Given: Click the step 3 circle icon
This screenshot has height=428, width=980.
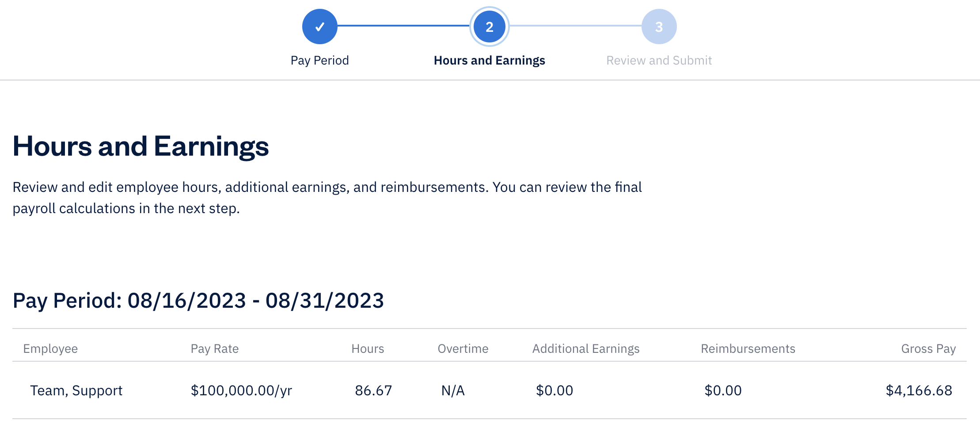Looking at the screenshot, I should (659, 27).
